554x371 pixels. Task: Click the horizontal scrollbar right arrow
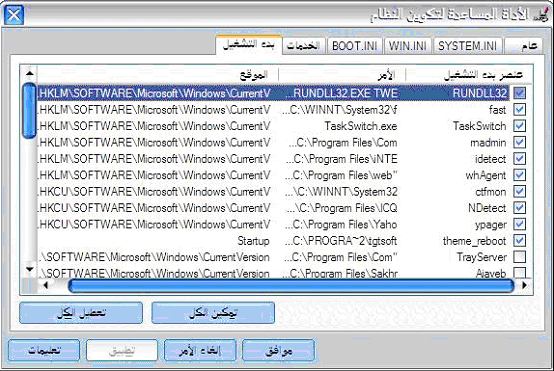(524, 285)
